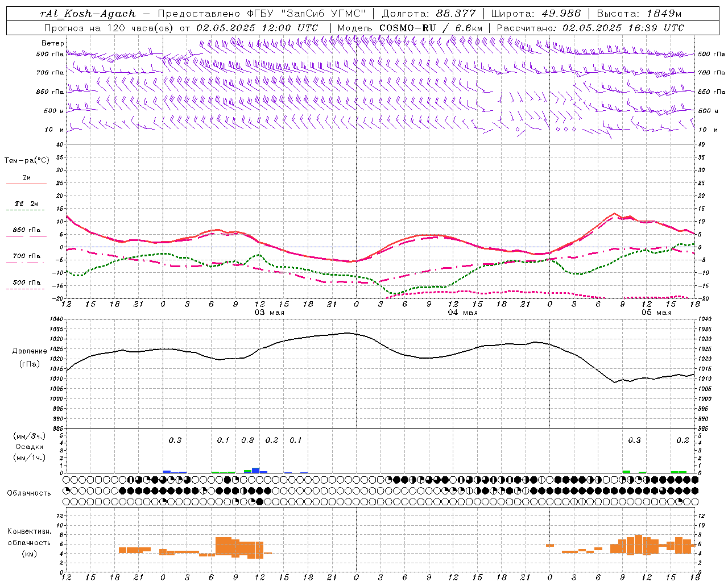Viewport: 728px width, 582px height.
Task: Click the Ветер section label
Action: [53, 43]
